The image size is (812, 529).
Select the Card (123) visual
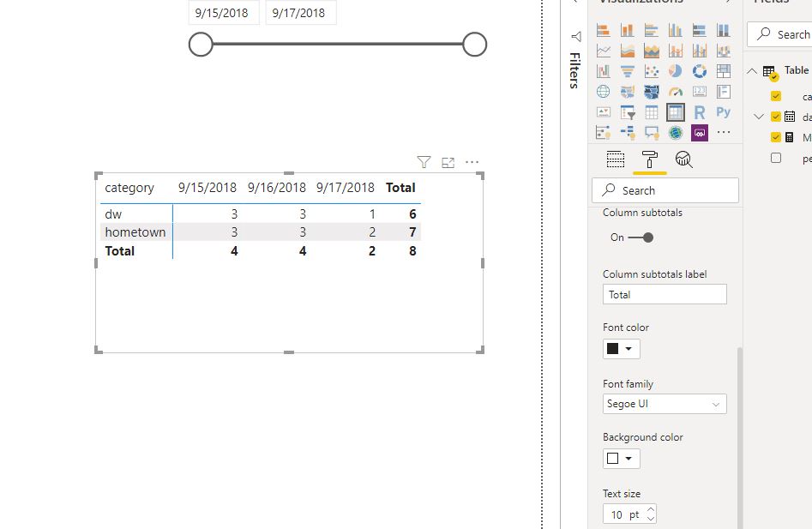coord(700,92)
